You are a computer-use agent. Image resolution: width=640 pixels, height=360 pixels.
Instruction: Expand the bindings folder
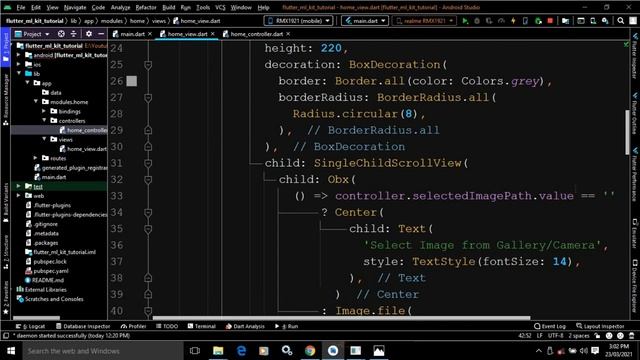[x=44, y=111]
